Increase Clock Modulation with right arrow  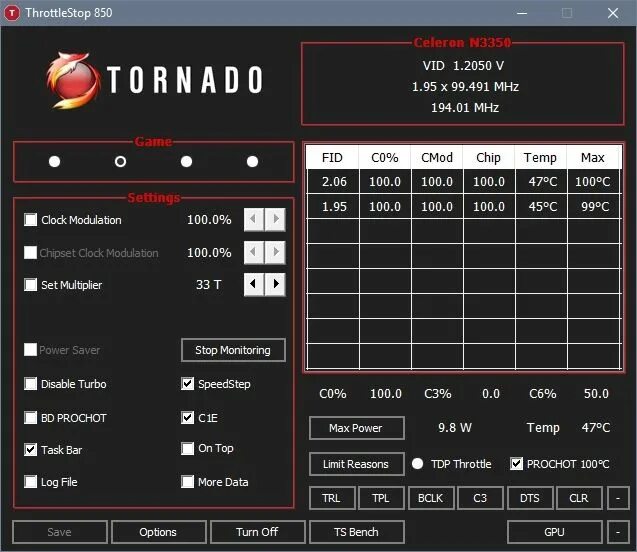point(275,219)
